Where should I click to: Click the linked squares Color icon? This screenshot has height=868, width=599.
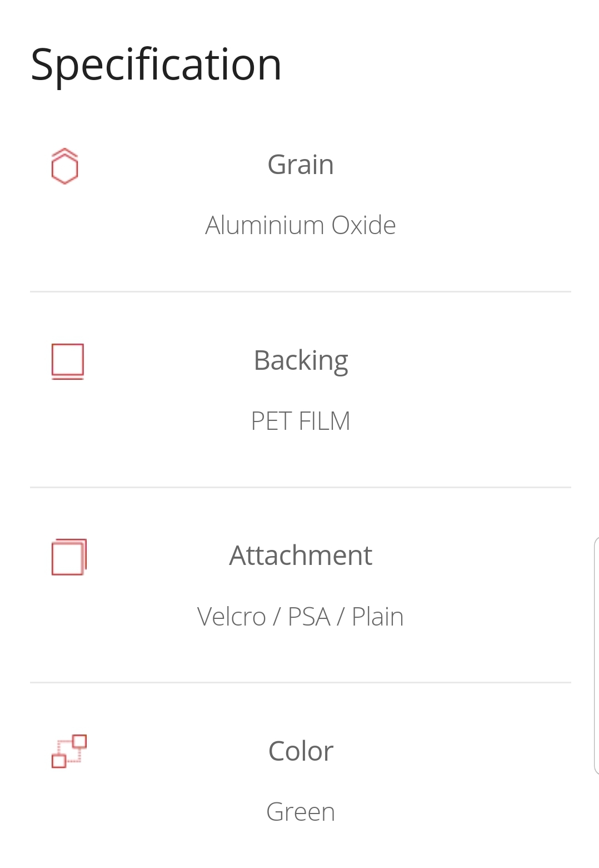69,751
